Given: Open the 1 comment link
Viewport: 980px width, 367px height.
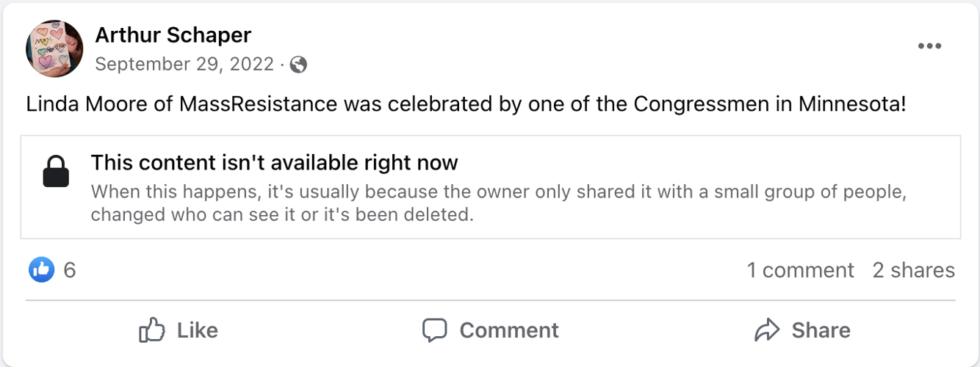Looking at the screenshot, I should (800, 270).
